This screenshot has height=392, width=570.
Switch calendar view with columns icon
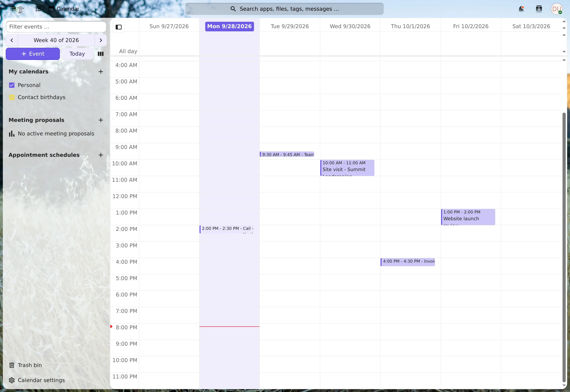click(x=101, y=54)
